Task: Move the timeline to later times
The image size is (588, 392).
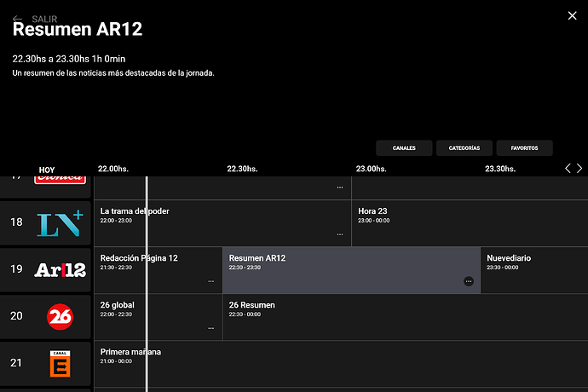Action: pyautogui.click(x=579, y=169)
